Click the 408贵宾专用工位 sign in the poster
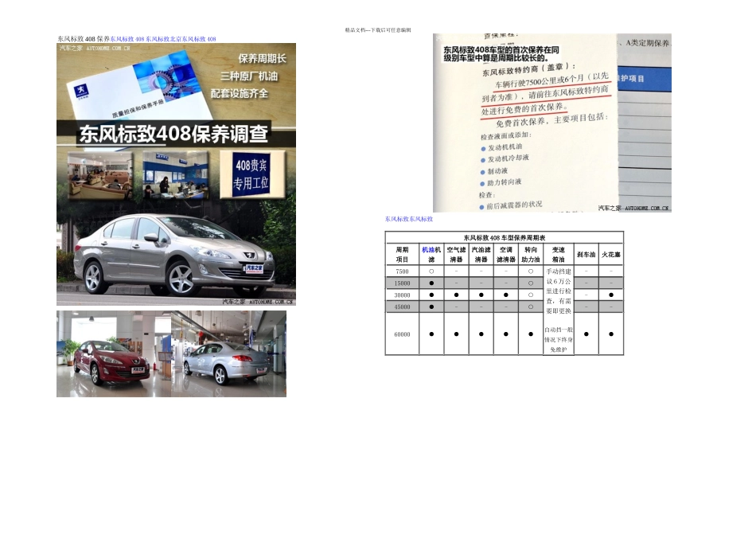 [x=251, y=174]
